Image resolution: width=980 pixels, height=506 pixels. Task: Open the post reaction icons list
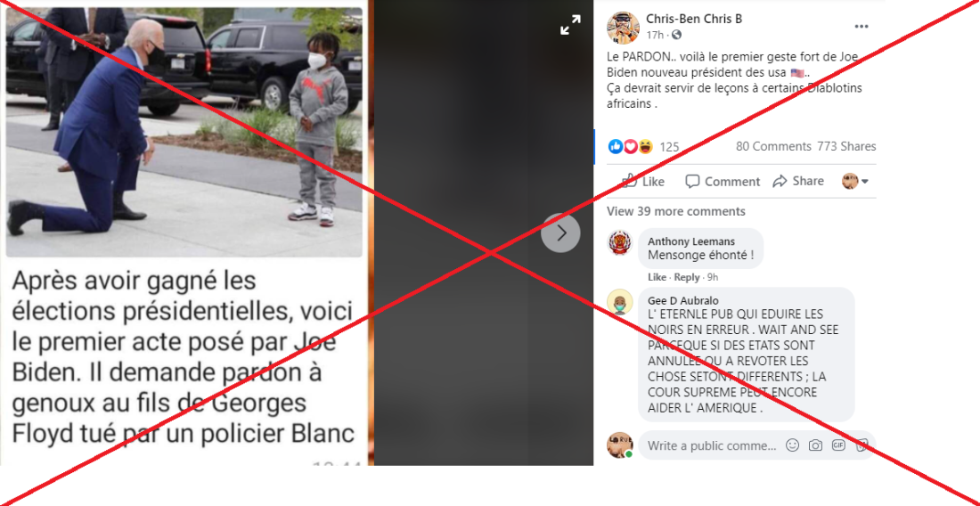[x=631, y=146]
